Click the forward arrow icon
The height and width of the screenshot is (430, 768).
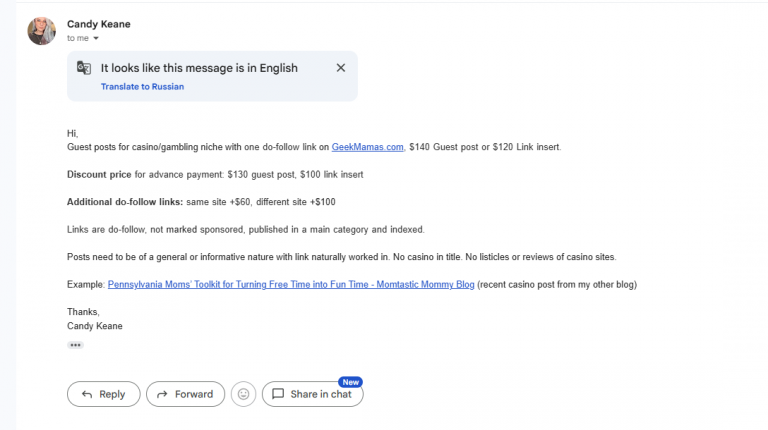(162, 394)
